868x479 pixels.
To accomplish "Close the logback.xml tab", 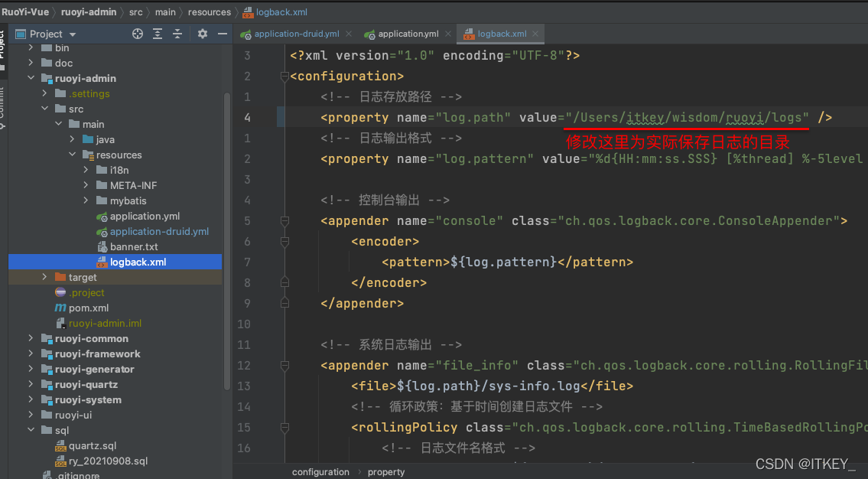I will [536, 34].
